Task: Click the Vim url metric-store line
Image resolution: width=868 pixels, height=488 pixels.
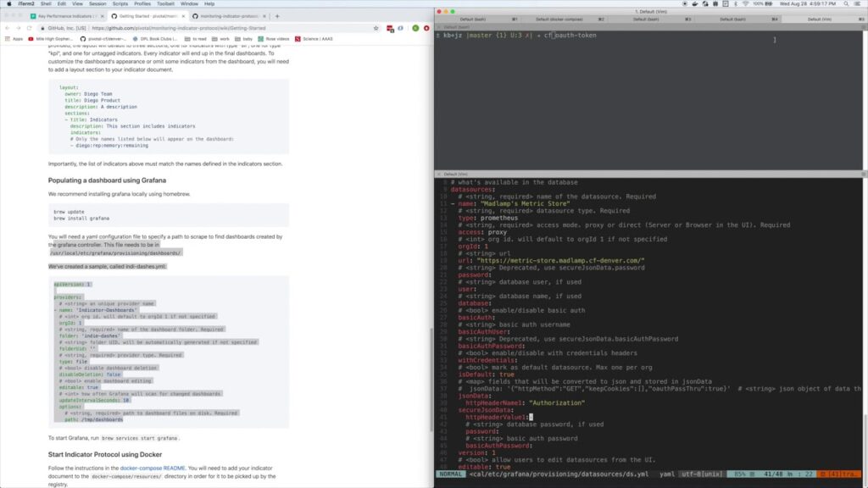Action: point(551,261)
